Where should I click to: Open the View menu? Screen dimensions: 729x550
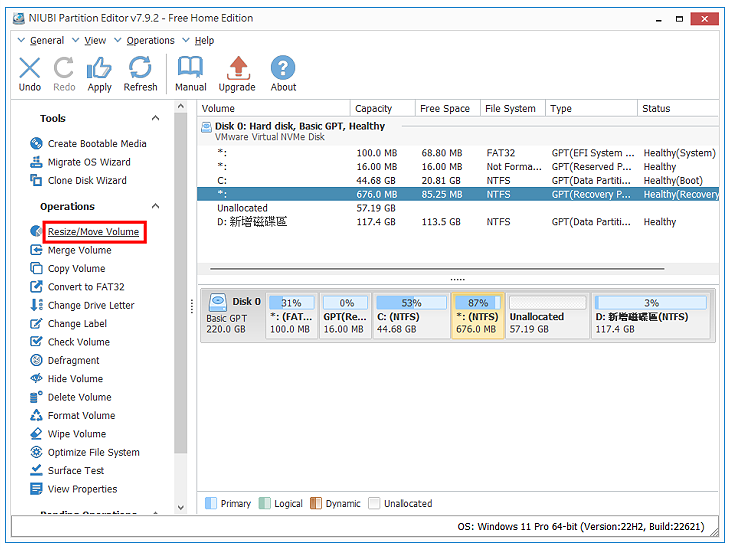pyautogui.click(x=95, y=40)
